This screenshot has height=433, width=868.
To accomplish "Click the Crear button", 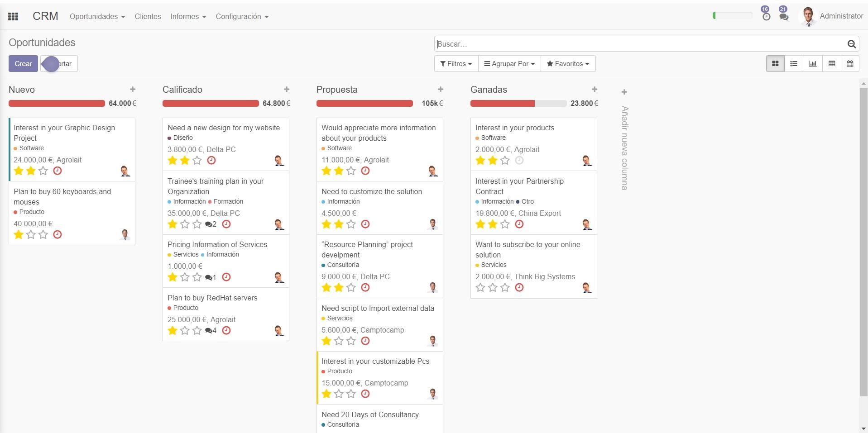I will 23,63.
